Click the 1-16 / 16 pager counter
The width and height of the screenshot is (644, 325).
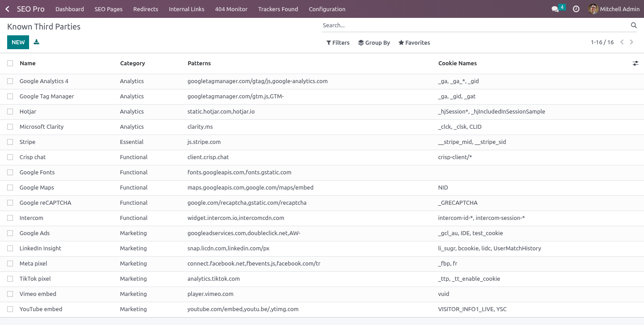(x=602, y=42)
